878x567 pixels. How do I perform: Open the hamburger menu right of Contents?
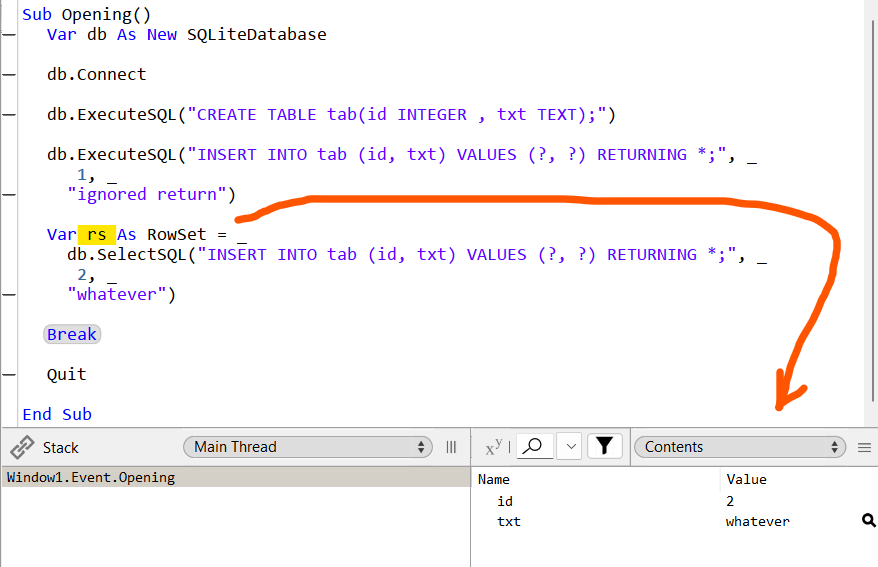click(x=864, y=447)
